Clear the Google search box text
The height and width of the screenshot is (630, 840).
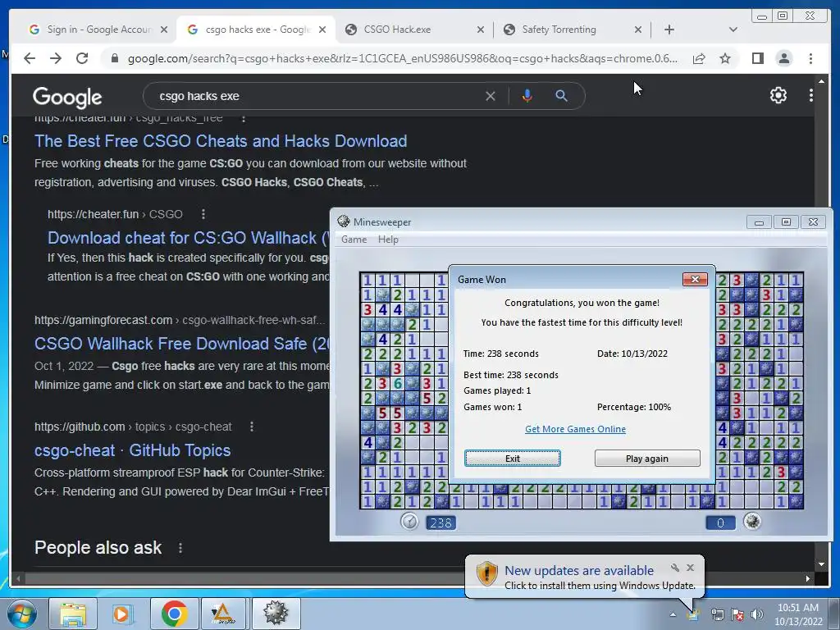click(x=491, y=96)
